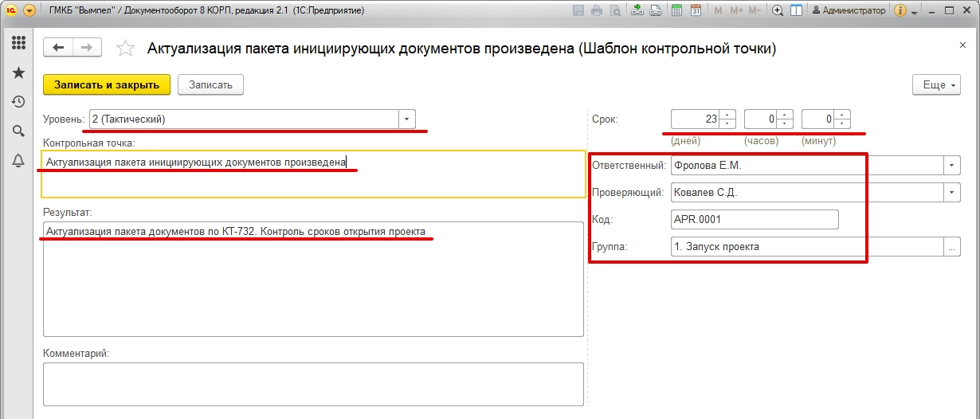Expand the Ответственный dropdown

(952, 166)
